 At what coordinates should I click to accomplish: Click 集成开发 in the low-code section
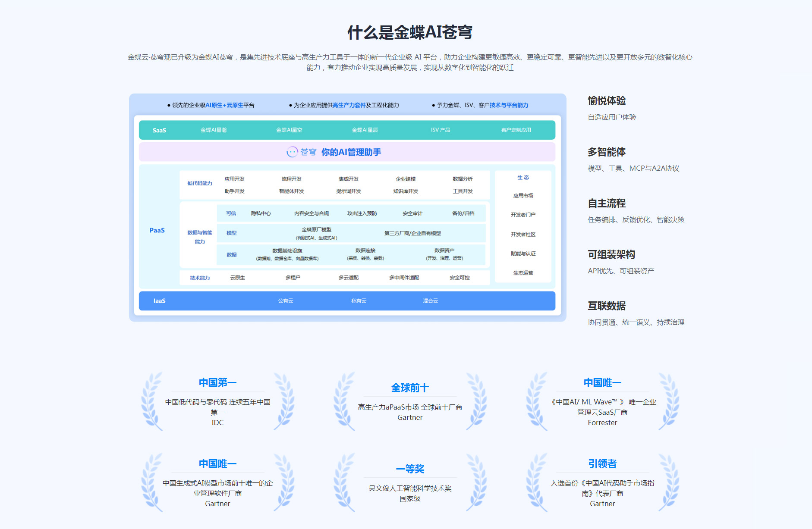(349, 179)
